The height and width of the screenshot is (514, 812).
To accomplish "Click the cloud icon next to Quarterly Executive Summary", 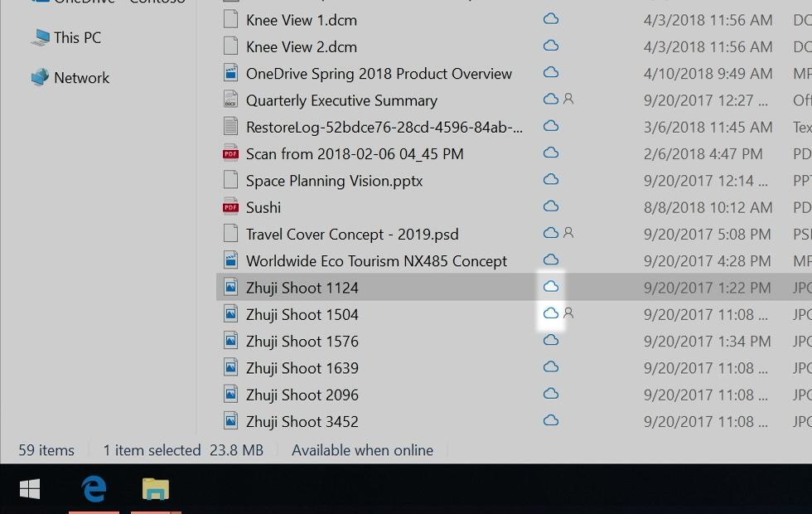I will pyautogui.click(x=549, y=99).
